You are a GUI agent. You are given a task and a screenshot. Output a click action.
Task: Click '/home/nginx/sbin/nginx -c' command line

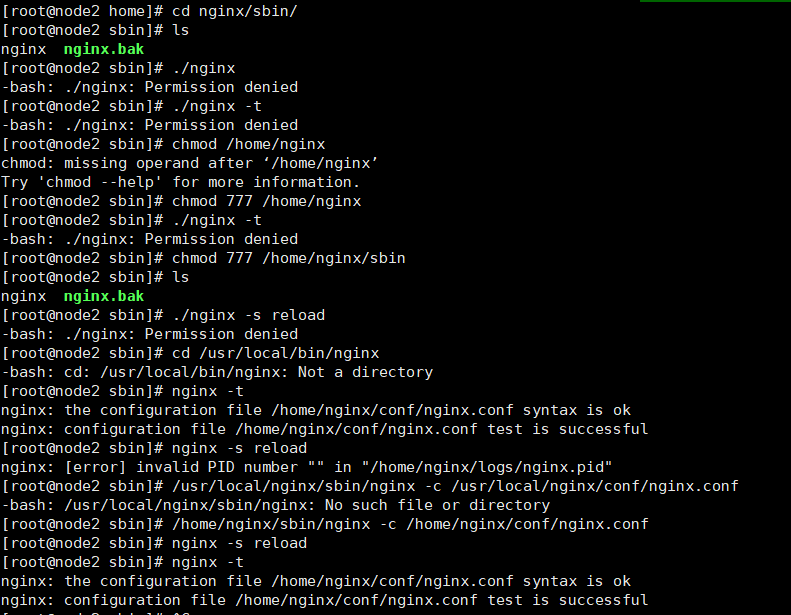click(x=410, y=524)
